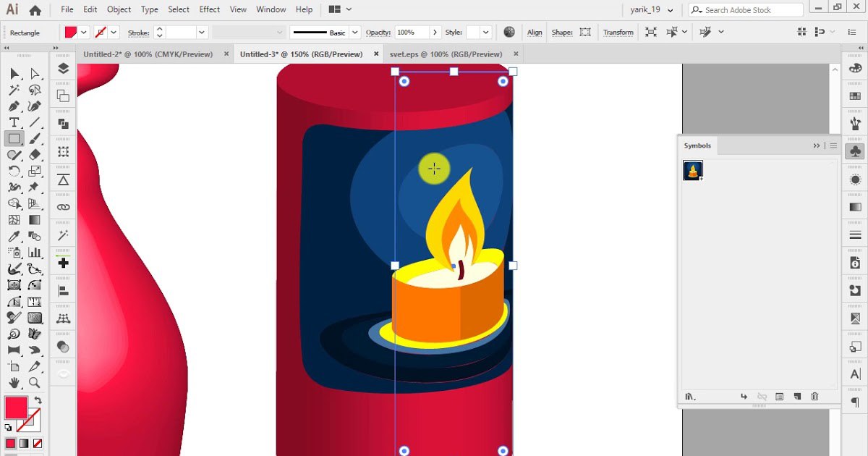This screenshot has height=456, width=868.
Task: Swap fill and stroke arrows
Action: pyautogui.click(x=38, y=400)
